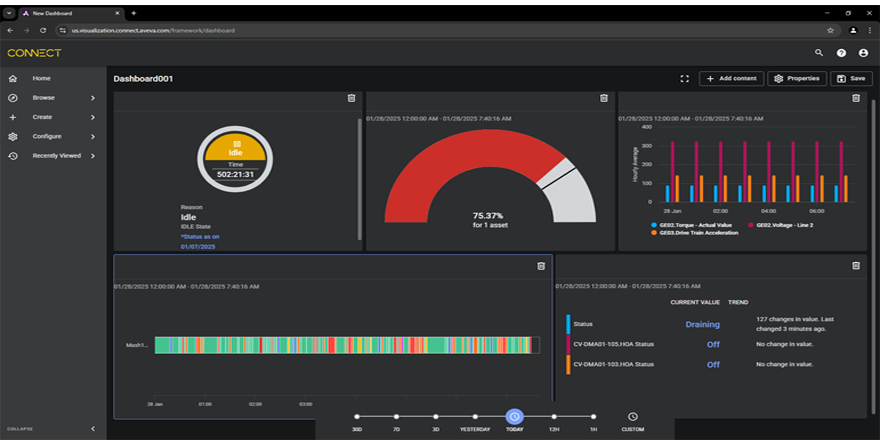Open the user account profile icon
The image size is (880, 444).
click(x=863, y=53)
